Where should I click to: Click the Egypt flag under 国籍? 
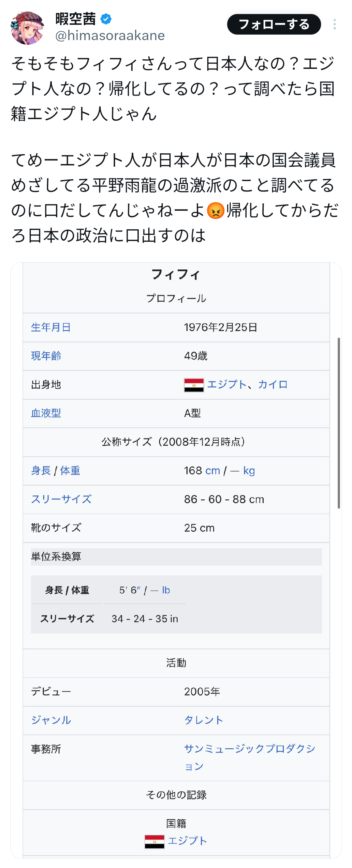point(154,841)
